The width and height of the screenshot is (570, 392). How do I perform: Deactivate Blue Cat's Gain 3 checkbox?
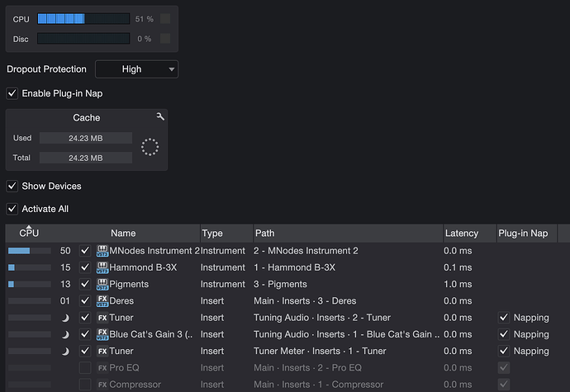(x=85, y=334)
